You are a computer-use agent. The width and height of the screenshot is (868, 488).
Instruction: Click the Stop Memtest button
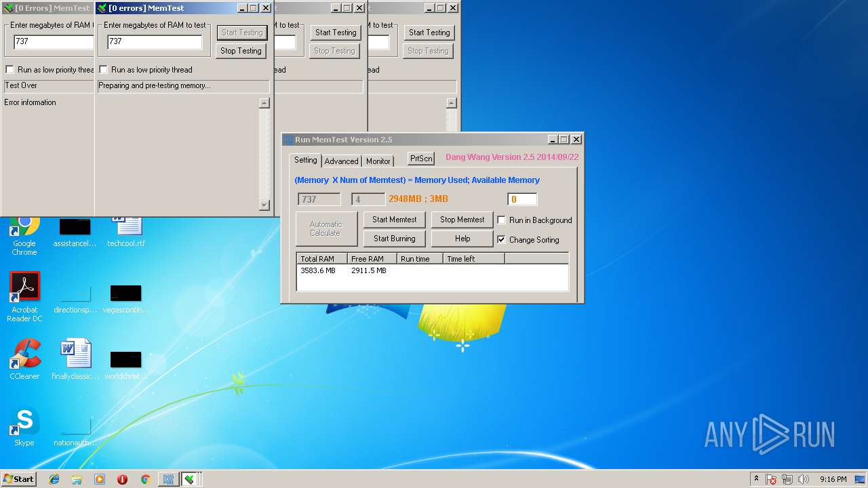tap(462, 220)
